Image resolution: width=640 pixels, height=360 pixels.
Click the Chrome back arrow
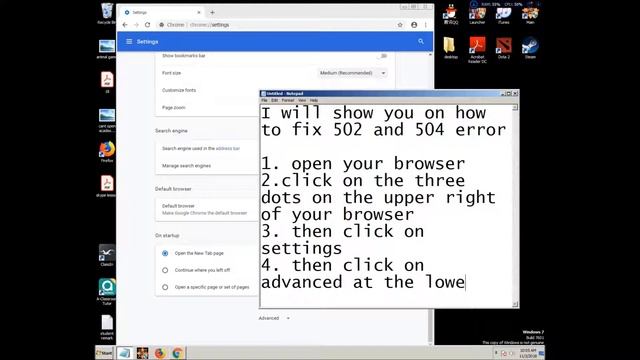point(125,25)
